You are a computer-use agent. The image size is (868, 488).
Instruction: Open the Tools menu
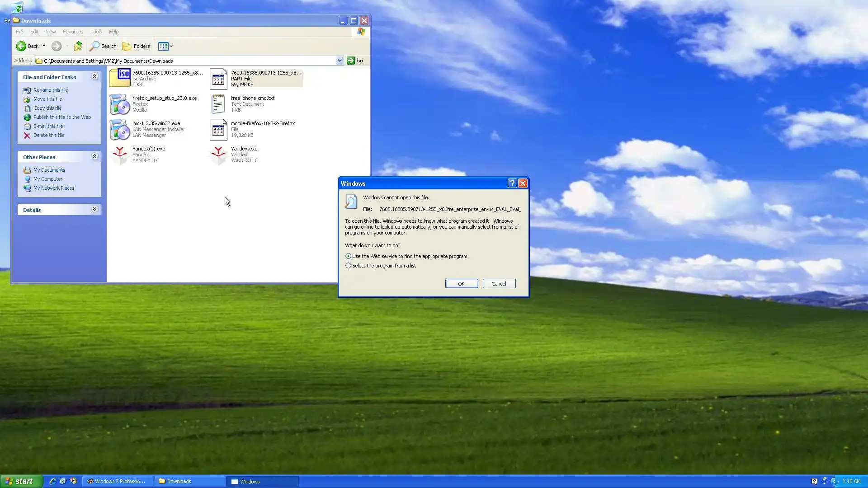[96, 32]
